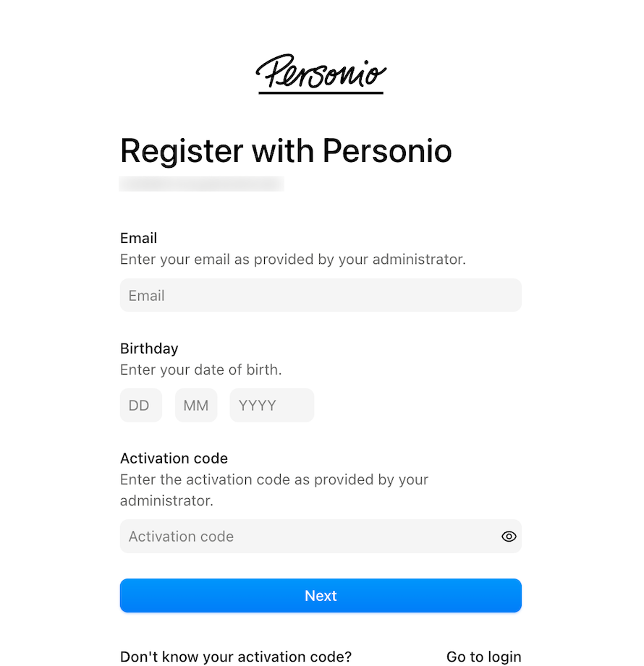The height and width of the screenshot is (666, 644).
Task: Click the Register with Personio heading
Action: pyautogui.click(x=286, y=152)
